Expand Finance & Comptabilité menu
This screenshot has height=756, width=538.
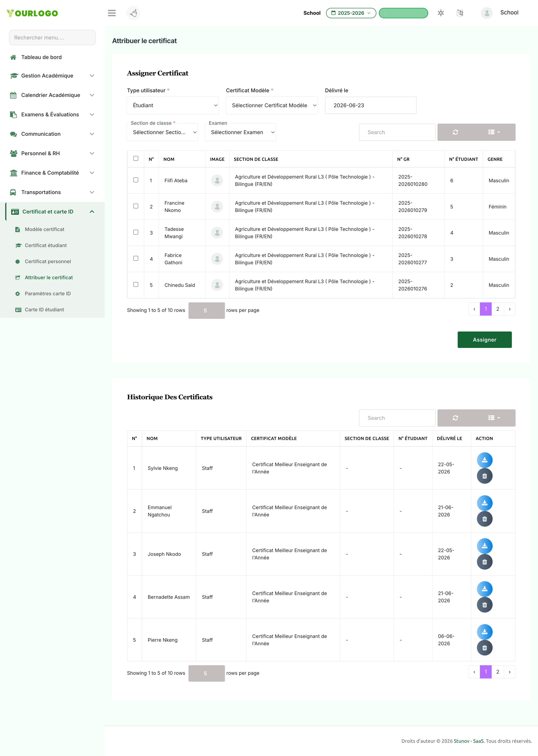tap(52, 173)
